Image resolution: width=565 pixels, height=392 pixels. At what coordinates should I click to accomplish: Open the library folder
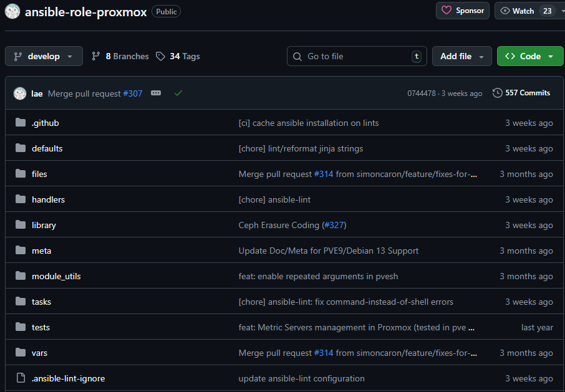pyautogui.click(x=44, y=225)
